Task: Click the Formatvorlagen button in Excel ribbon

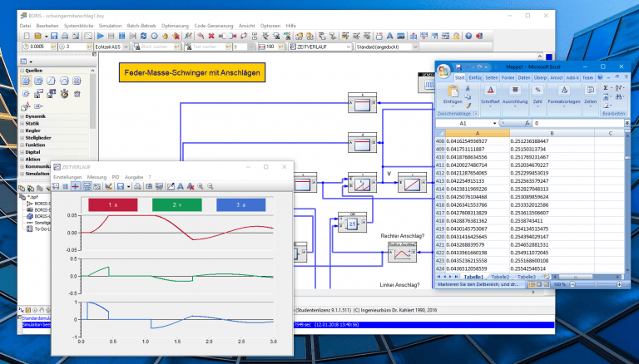Action: [564, 95]
